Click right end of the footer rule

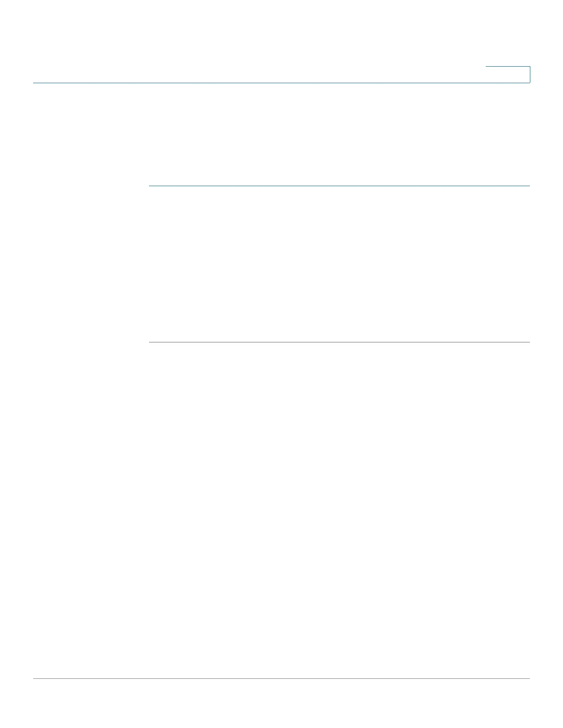[x=529, y=678]
